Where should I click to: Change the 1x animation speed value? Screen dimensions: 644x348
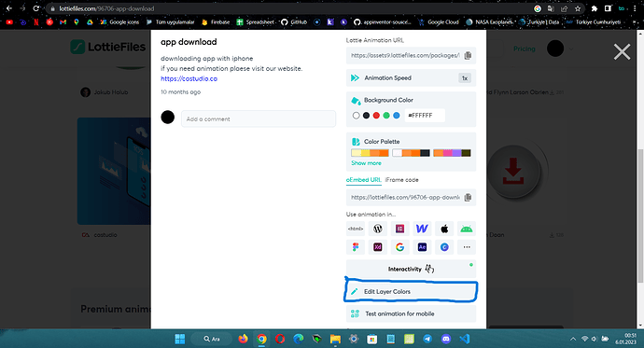(465, 78)
